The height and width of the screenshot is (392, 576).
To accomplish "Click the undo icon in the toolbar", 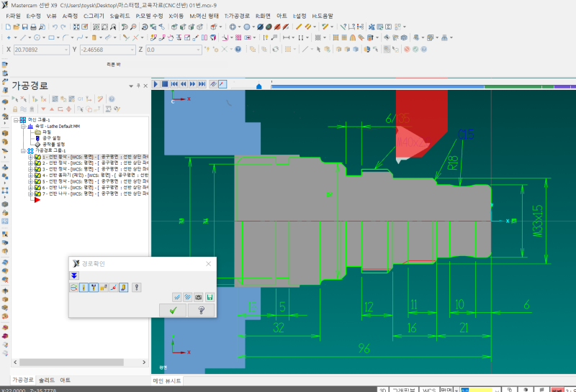I will coord(55,27).
